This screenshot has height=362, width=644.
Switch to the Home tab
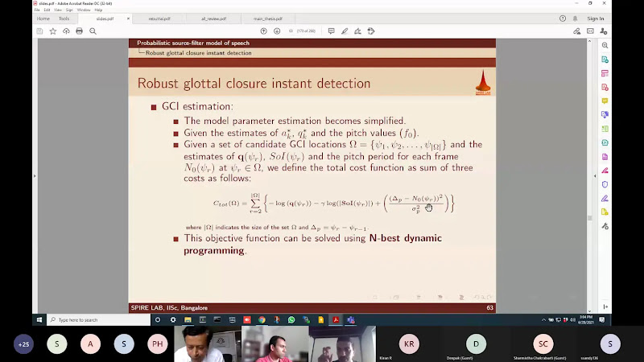tap(43, 19)
